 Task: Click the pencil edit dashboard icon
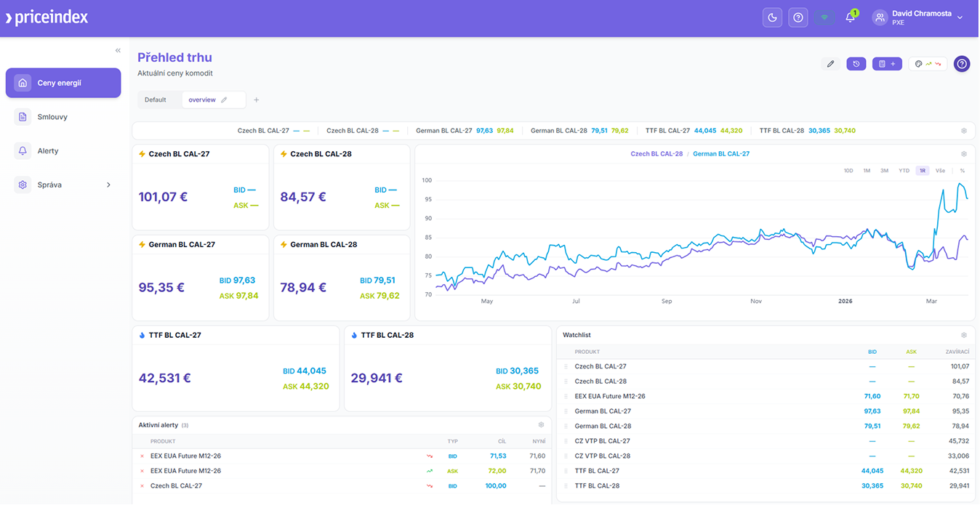coord(830,64)
